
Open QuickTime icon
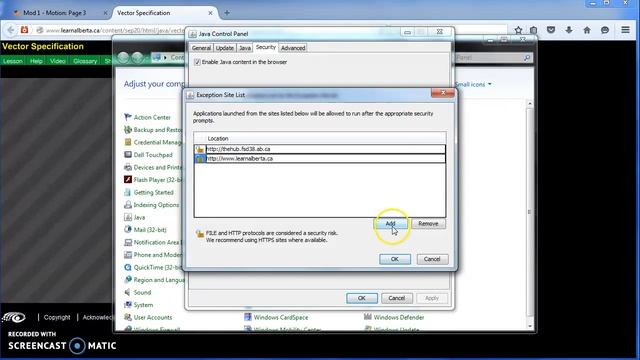128,267
